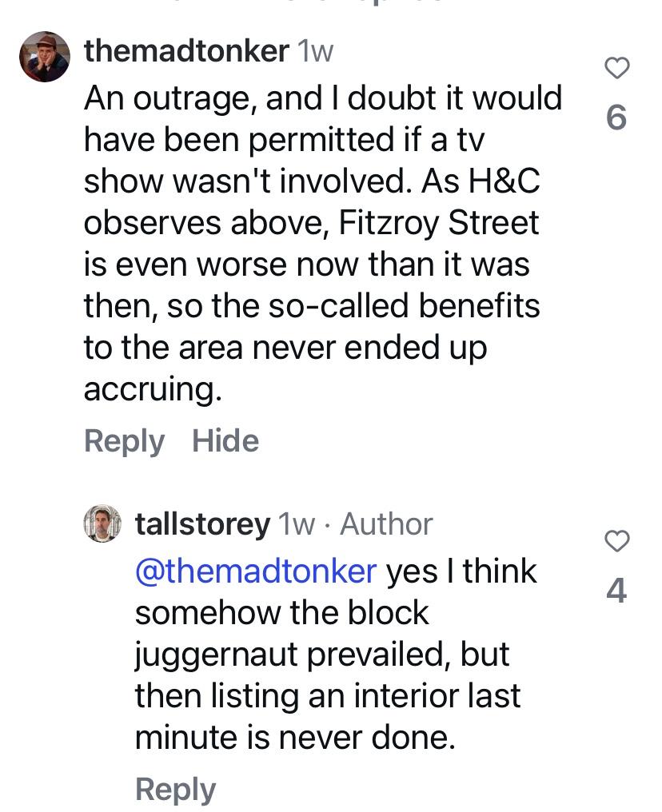Tap the 1w timestamp beside themadtonker
The width and height of the screenshot is (662, 812).
point(315,52)
